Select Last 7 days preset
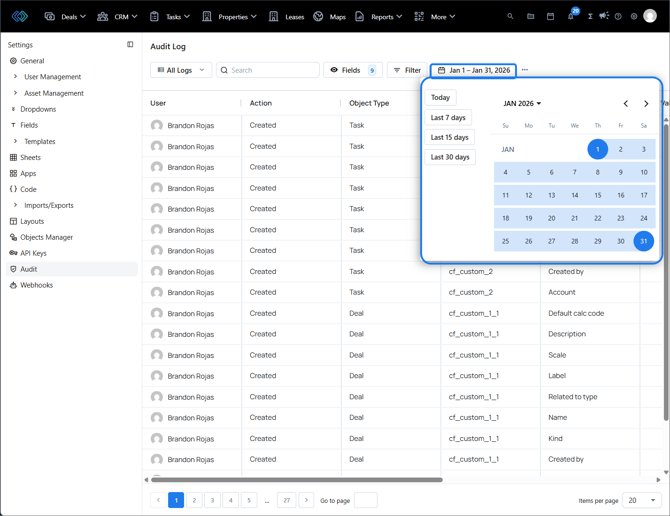This screenshot has height=516, width=670. tap(448, 117)
